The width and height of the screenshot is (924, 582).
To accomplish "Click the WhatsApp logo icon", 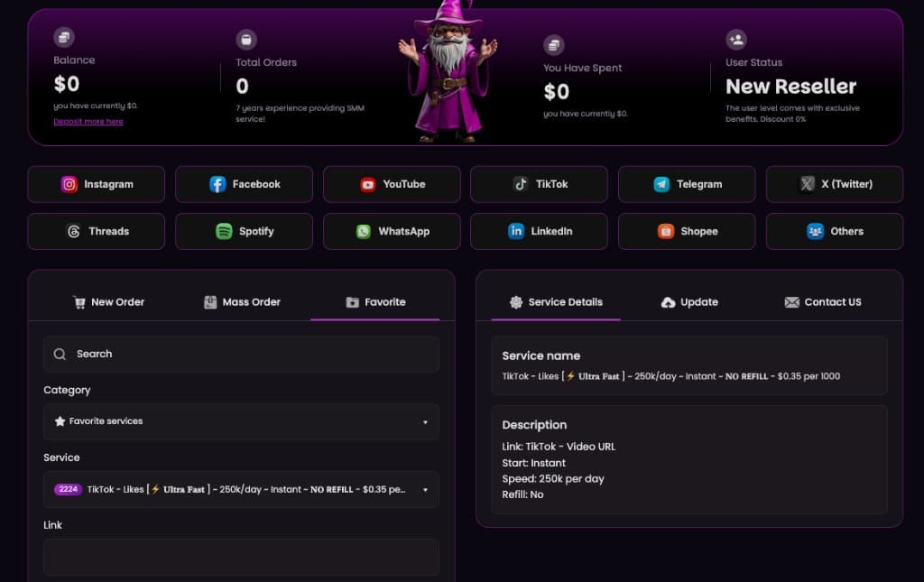I will click(x=364, y=232).
